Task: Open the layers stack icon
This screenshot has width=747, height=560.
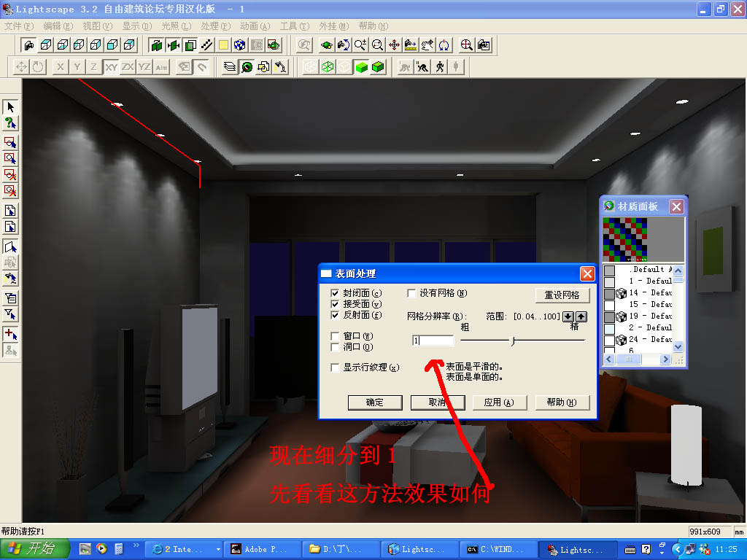Action: point(230,67)
